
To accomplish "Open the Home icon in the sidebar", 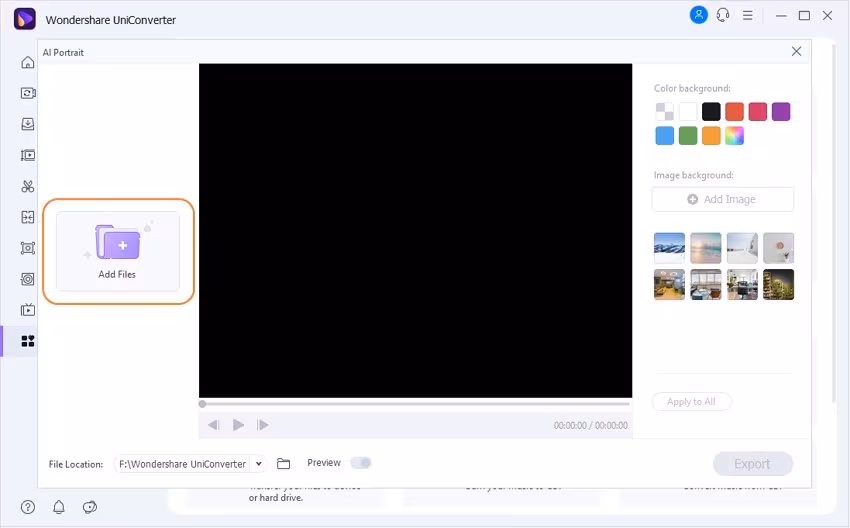I will tap(28, 62).
